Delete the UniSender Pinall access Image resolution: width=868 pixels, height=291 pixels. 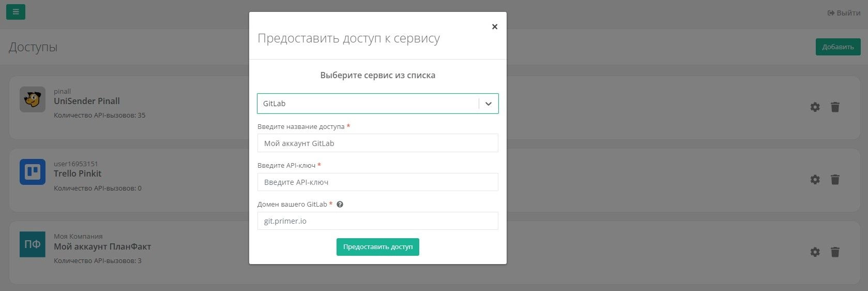coord(835,107)
